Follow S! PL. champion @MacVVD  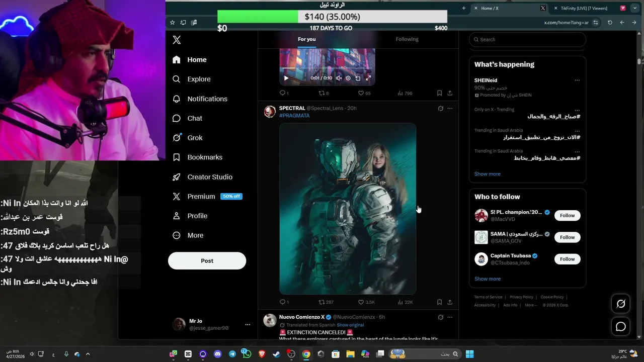(567, 216)
